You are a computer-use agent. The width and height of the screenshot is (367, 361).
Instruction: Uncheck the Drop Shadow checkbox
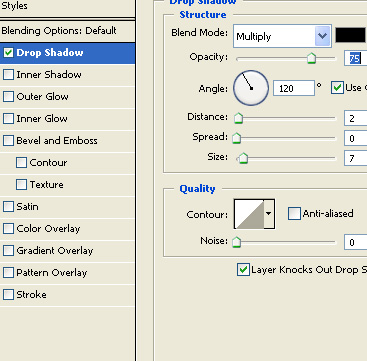(8, 53)
